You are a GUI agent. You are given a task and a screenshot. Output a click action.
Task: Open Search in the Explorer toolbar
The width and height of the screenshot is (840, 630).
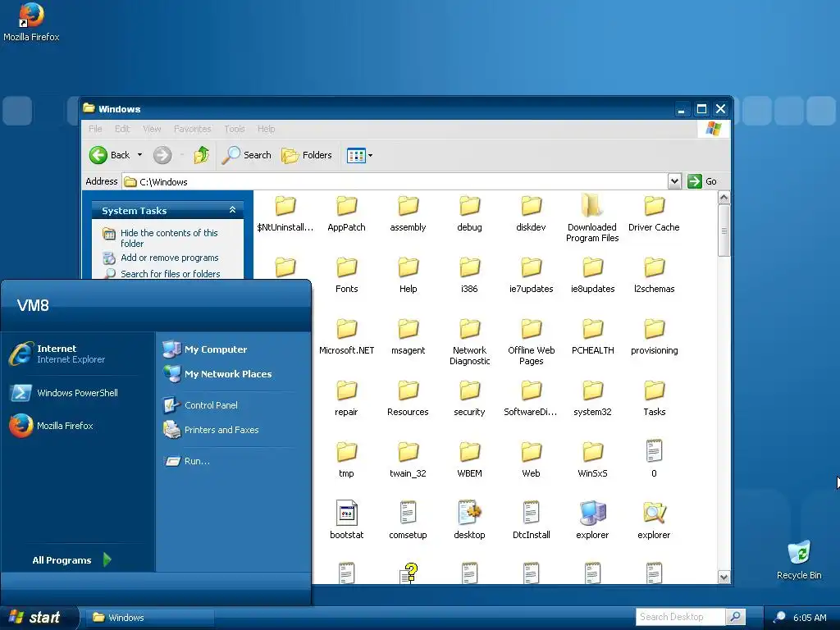click(246, 155)
